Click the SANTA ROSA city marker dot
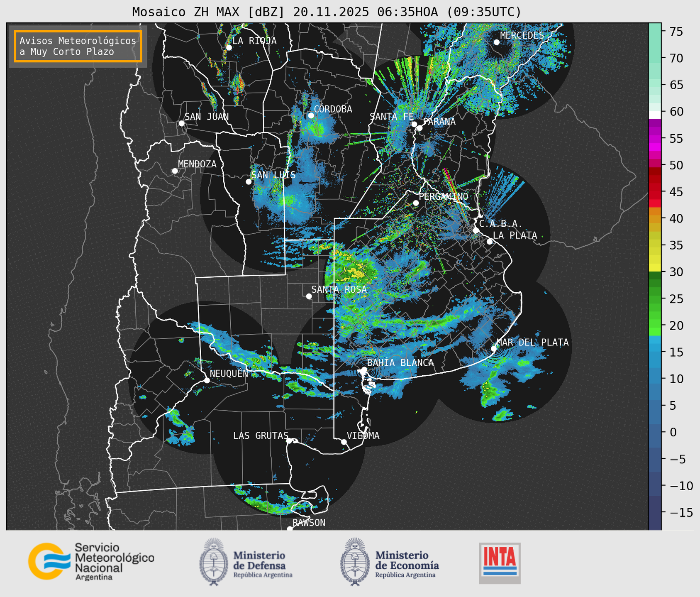700x597 pixels. [309, 296]
